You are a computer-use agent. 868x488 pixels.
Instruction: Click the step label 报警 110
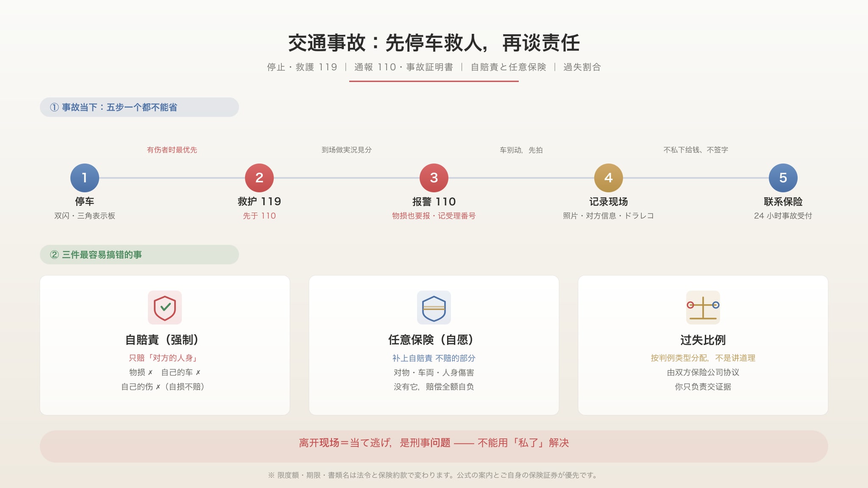pos(434,202)
